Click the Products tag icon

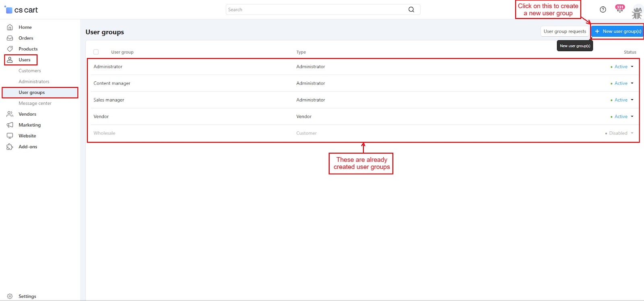[10, 49]
